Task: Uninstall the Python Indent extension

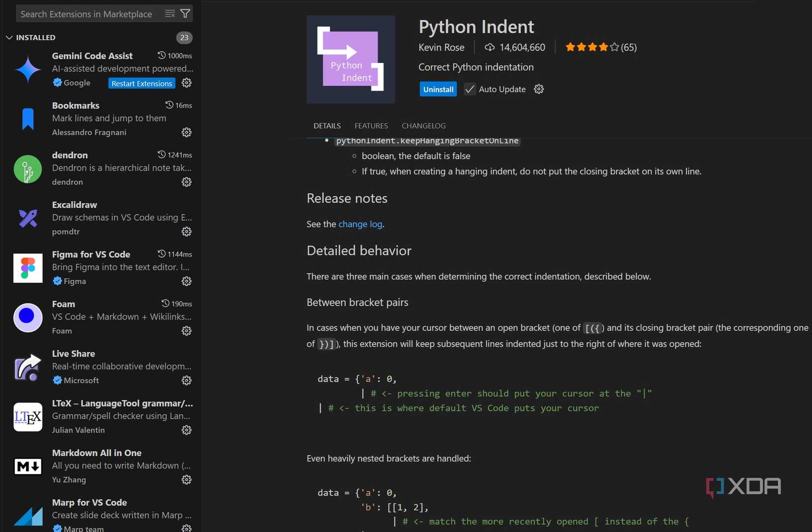Action: tap(437, 89)
